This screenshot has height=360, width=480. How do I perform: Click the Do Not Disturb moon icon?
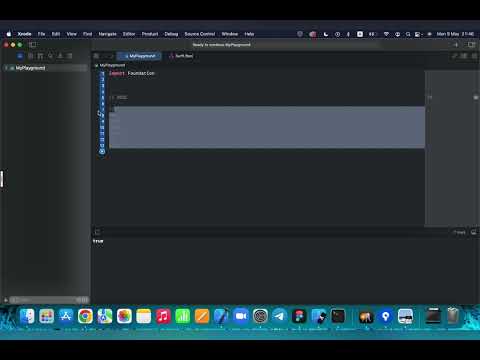(326, 34)
